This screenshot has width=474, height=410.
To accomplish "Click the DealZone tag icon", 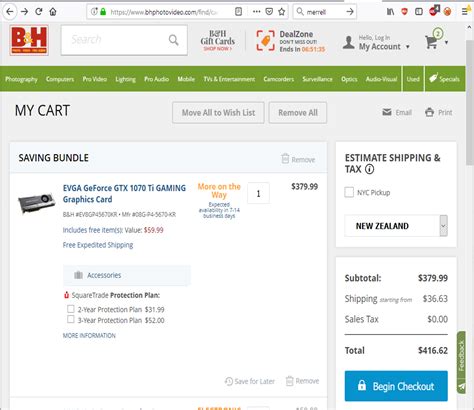I will pyautogui.click(x=265, y=41).
